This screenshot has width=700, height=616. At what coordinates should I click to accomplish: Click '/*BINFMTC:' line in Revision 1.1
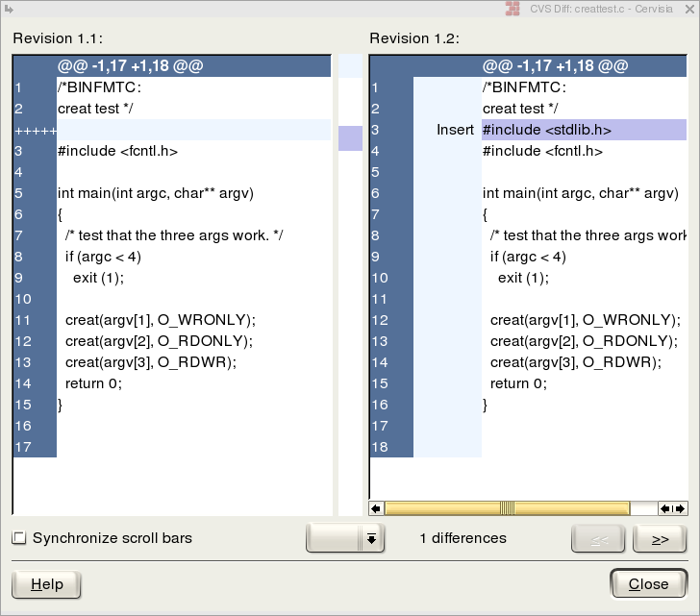click(x=99, y=87)
